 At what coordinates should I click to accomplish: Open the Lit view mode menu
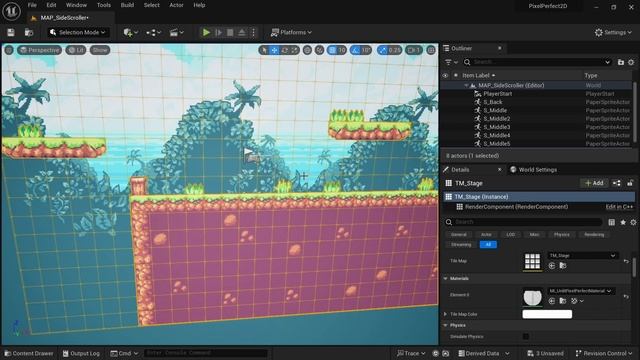coord(76,50)
